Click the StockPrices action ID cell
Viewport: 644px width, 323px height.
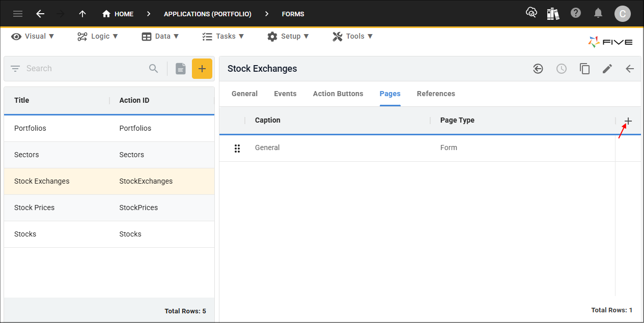[x=138, y=208]
